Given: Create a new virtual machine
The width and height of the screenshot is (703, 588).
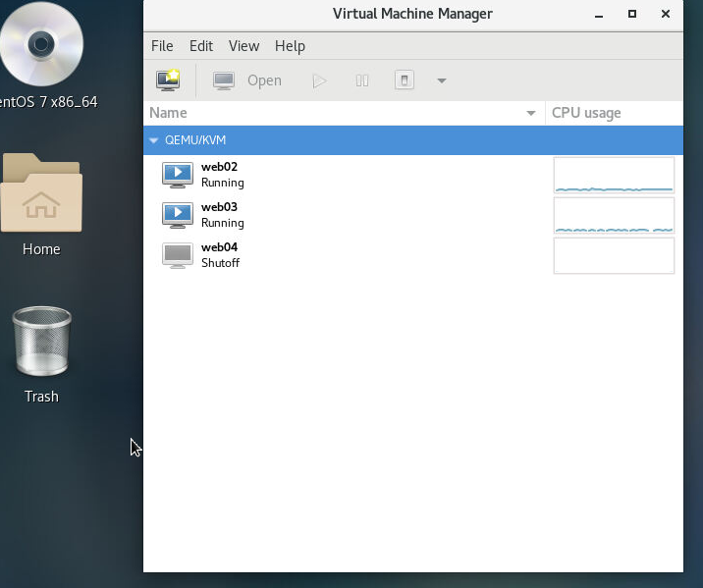Looking at the screenshot, I should coord(168,80).
